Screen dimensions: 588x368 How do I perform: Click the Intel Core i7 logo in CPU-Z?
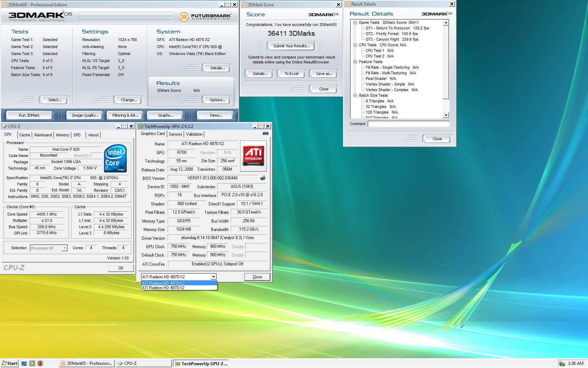pos(115,158)
